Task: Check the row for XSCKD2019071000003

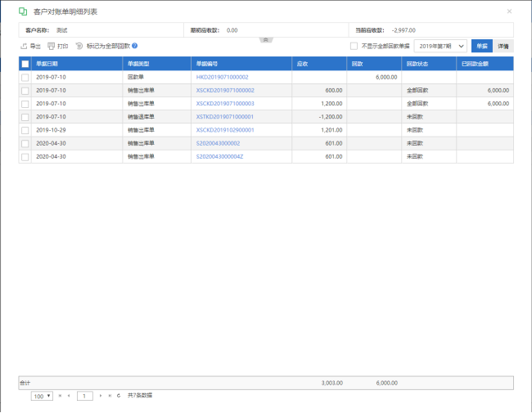Action: click(25, 104)
